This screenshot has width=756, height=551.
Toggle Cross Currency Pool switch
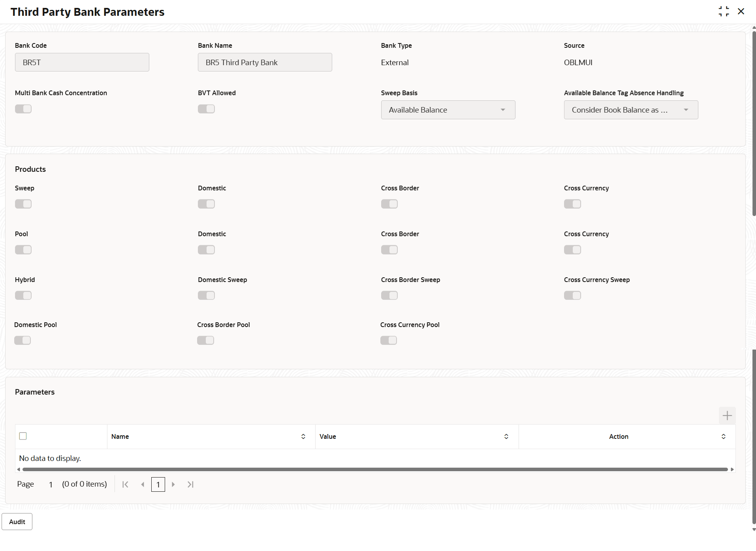(389, 340)
